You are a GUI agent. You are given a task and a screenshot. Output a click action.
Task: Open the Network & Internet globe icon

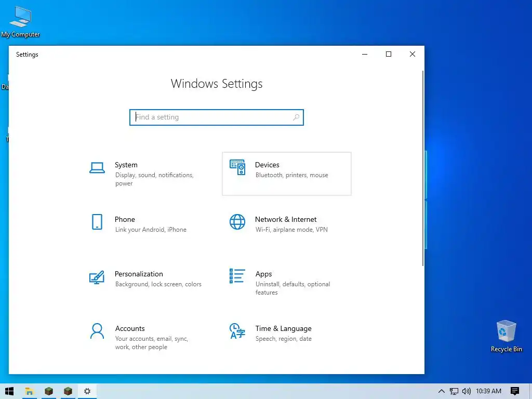point(237,222)
